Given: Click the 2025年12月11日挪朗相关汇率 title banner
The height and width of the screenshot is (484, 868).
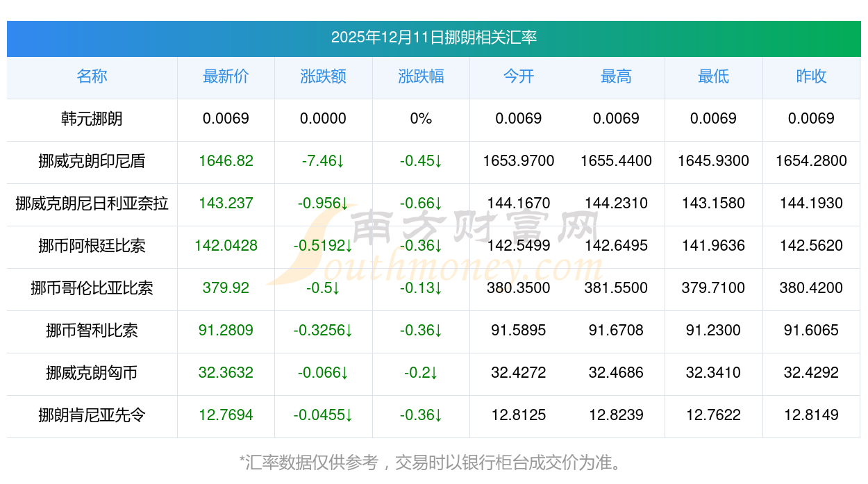Looking at the screenshot, I should [x=433, y=37].
